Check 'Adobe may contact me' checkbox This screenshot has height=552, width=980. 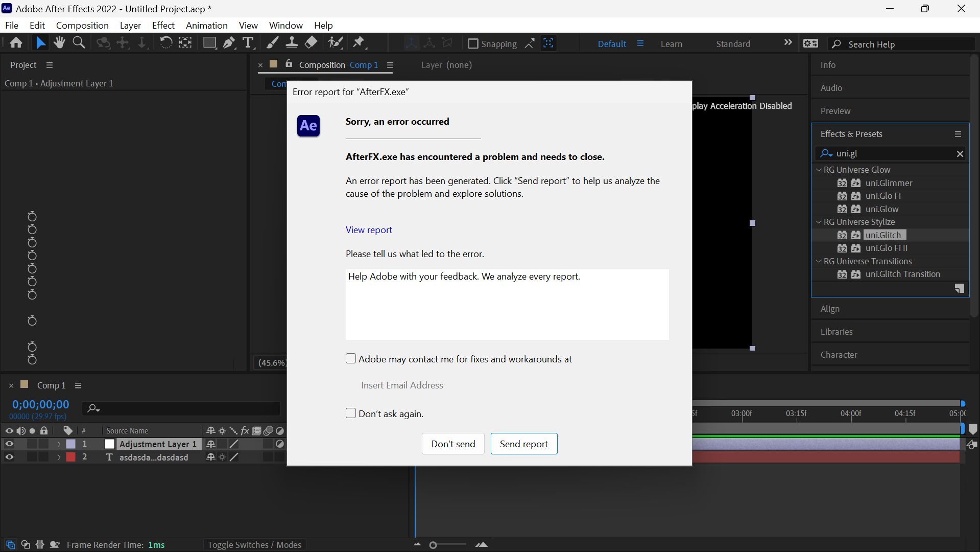pyautogui.click(x=351, y=359)
